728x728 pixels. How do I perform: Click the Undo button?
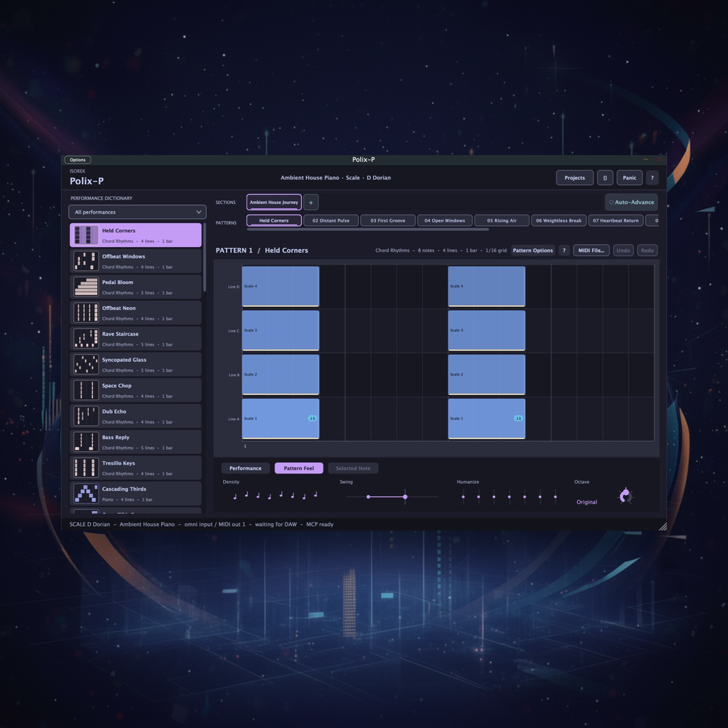point(623,250)
